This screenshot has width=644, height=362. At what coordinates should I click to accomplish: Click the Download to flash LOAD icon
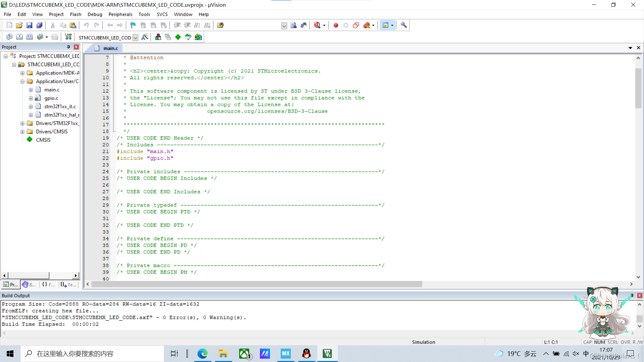pyautogui.click(x=68, y=37)
